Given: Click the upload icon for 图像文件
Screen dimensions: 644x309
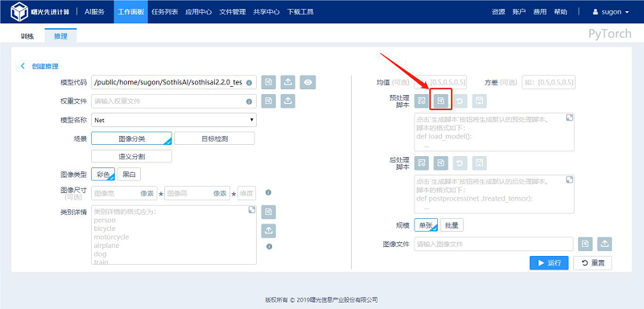Looking at the screenshot, I should (605, 244).
